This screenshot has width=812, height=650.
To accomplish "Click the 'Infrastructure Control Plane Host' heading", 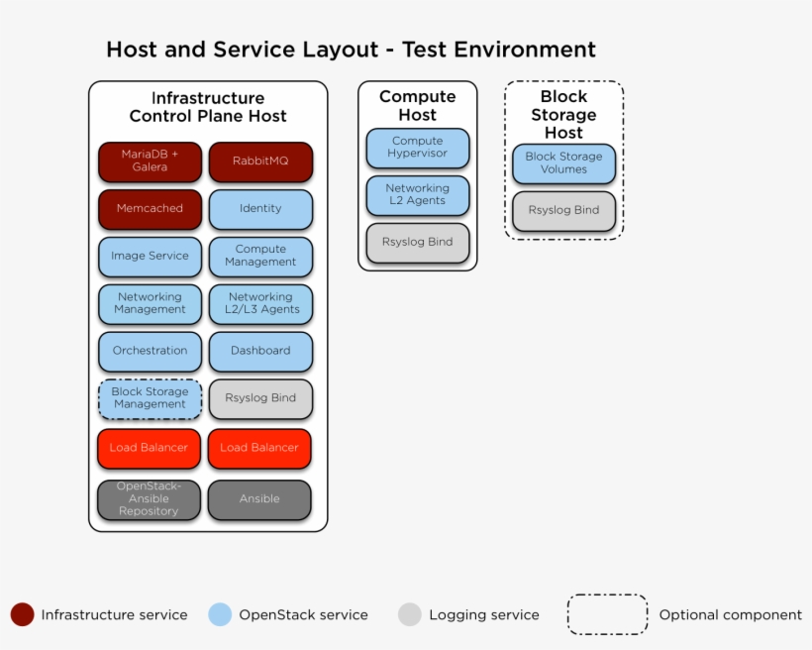I will click(x=208, y=107).
